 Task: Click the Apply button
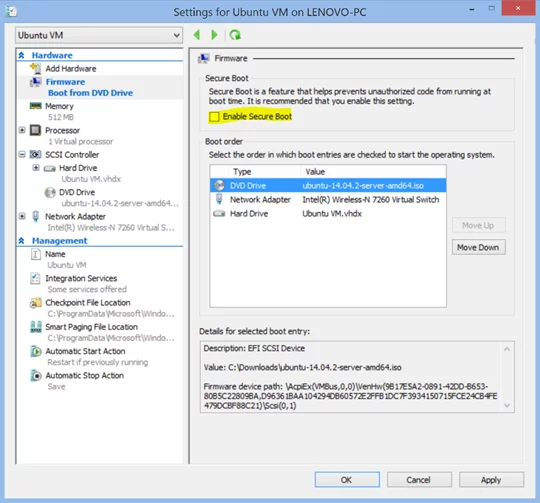491,480
